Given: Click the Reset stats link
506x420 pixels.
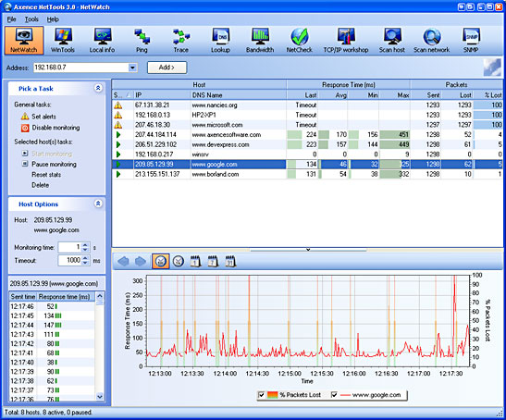Looking at the screenshot, I should tap(46, 175).
